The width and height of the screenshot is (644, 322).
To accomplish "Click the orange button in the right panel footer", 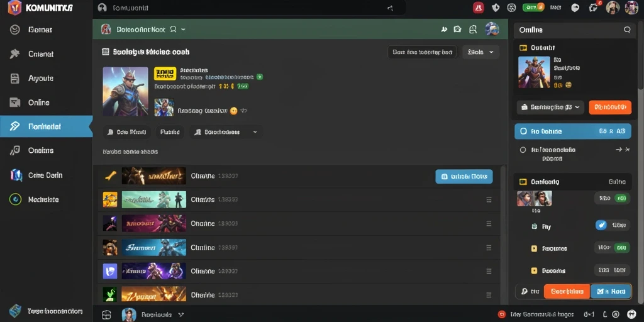I will pos(567,291).
